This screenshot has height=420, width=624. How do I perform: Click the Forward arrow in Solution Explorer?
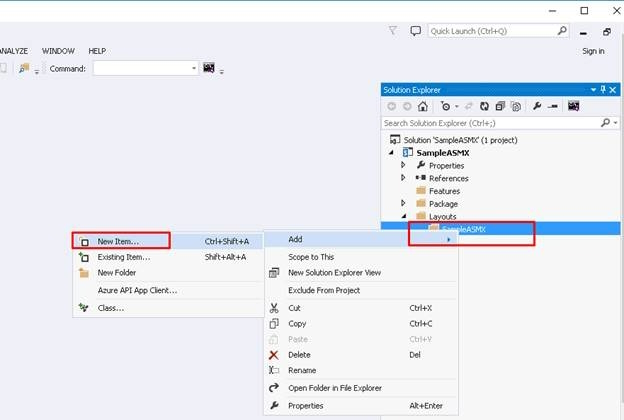407,106
